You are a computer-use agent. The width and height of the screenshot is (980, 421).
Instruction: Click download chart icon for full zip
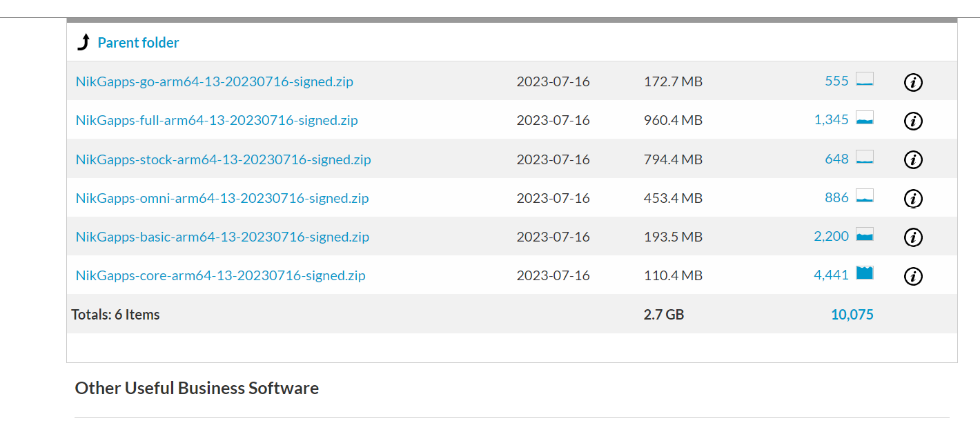pyautogui.click(x=865, y=119)
